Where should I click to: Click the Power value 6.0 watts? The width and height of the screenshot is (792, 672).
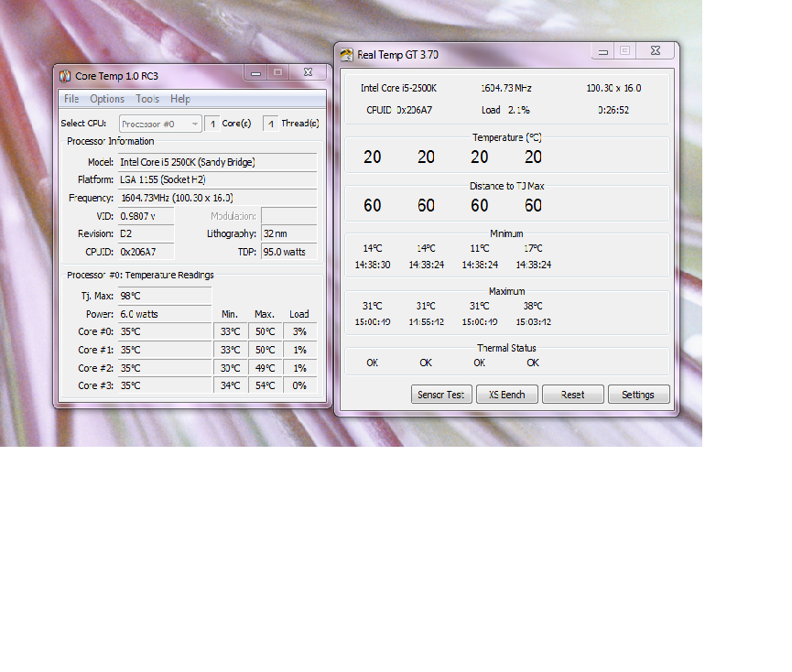point(165,314)
